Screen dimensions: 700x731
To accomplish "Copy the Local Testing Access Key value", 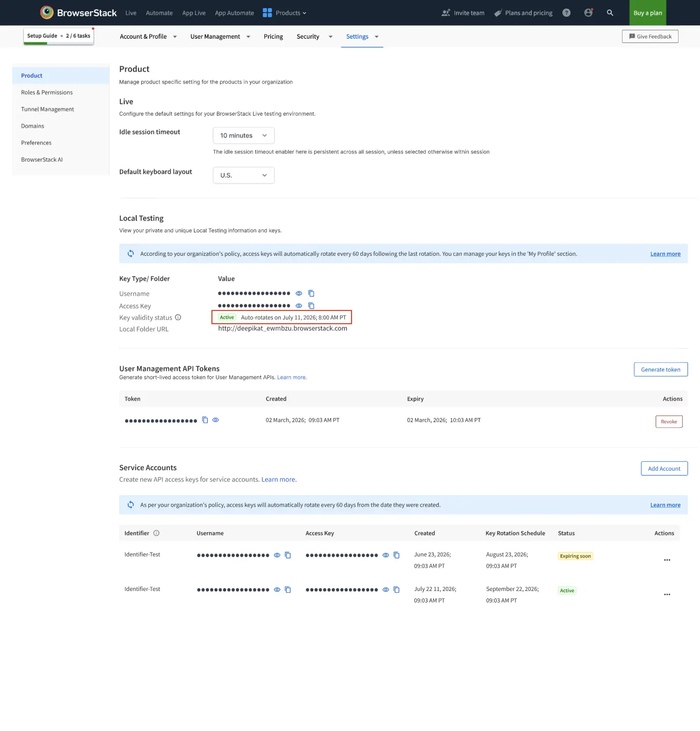I will [x=311, y=306].
